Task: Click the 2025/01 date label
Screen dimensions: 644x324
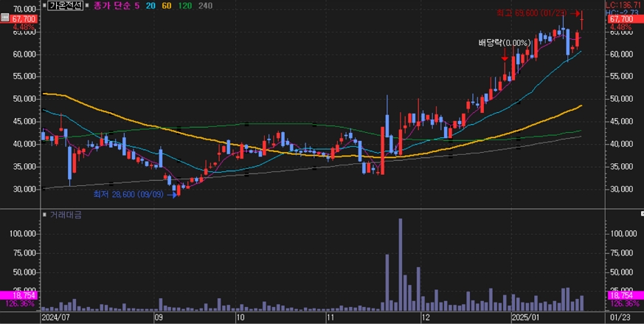Action: (525, 317)
